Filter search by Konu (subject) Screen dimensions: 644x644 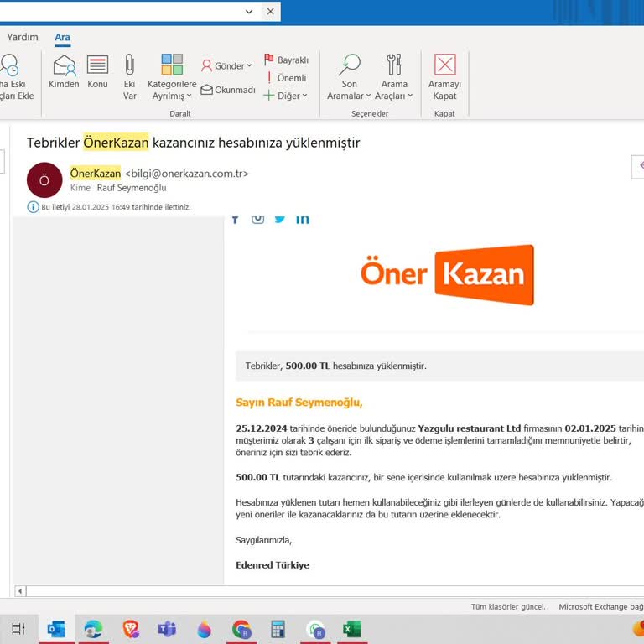click(x=97, y=72)
